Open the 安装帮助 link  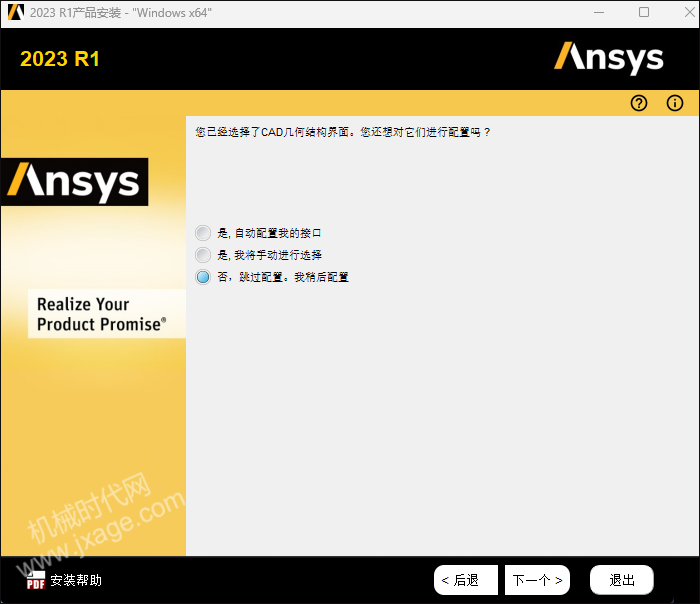tap(76, 580)
